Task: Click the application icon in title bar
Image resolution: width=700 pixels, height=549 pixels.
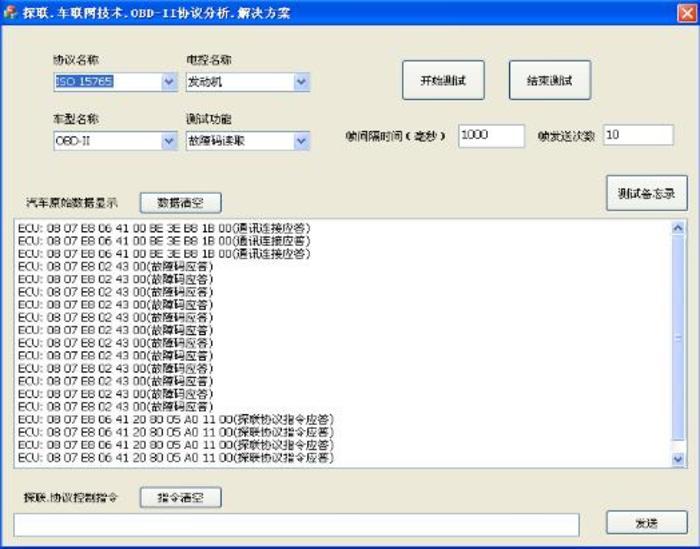Action: click(x=10, y=12)
